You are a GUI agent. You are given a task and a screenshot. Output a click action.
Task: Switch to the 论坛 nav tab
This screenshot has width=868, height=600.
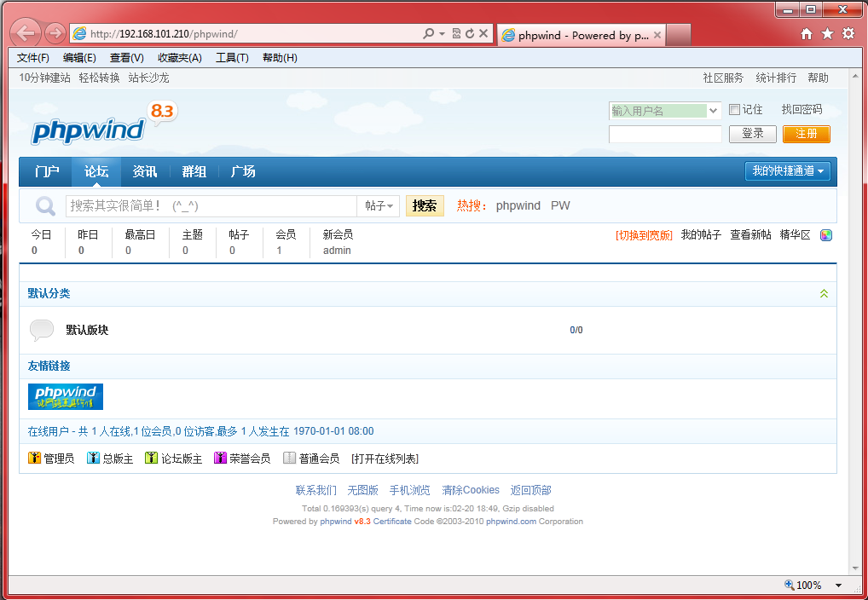[96, 171]
